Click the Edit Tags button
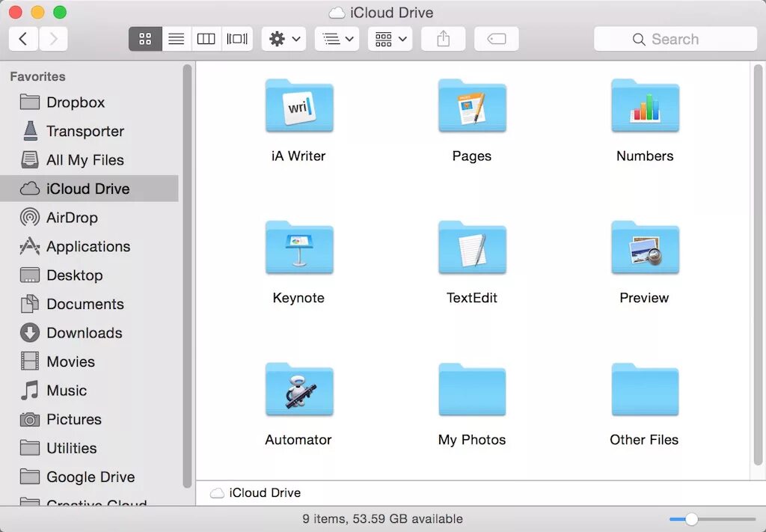 coord(497,39)
